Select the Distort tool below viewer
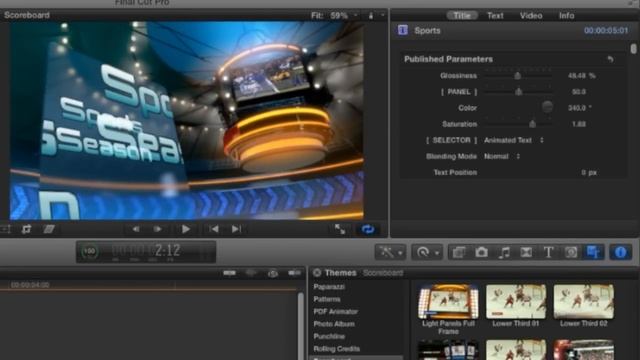Image resolution: width=640 pixels, height=360 pixels. tap(49, 229)
